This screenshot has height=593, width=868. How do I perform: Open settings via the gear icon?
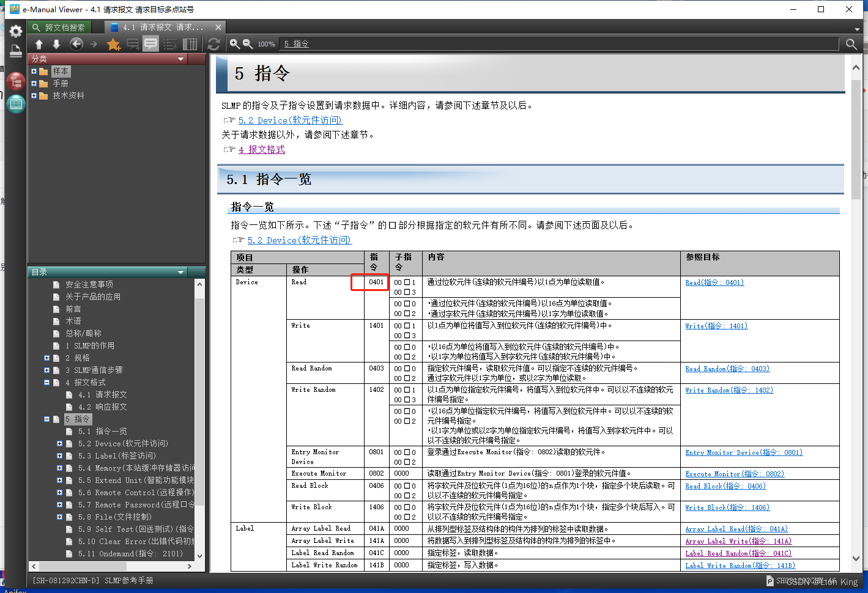15,31
